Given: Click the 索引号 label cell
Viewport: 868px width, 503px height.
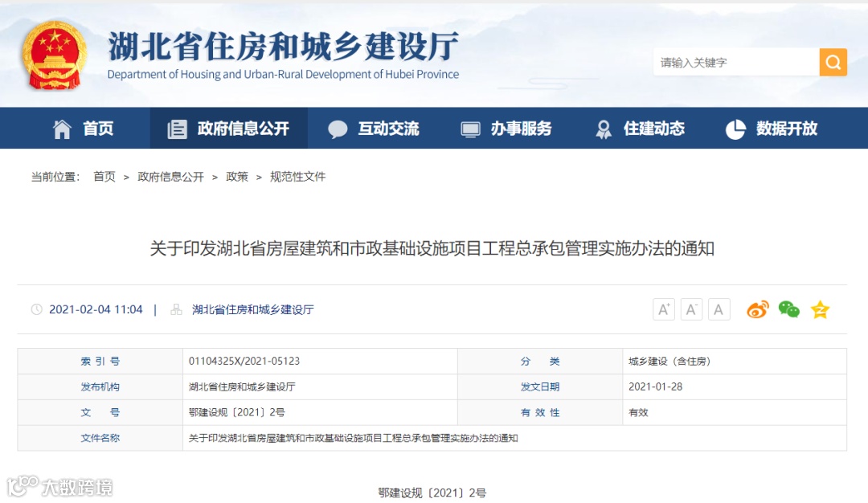Looking at the screenshot, I should [100, 361].
